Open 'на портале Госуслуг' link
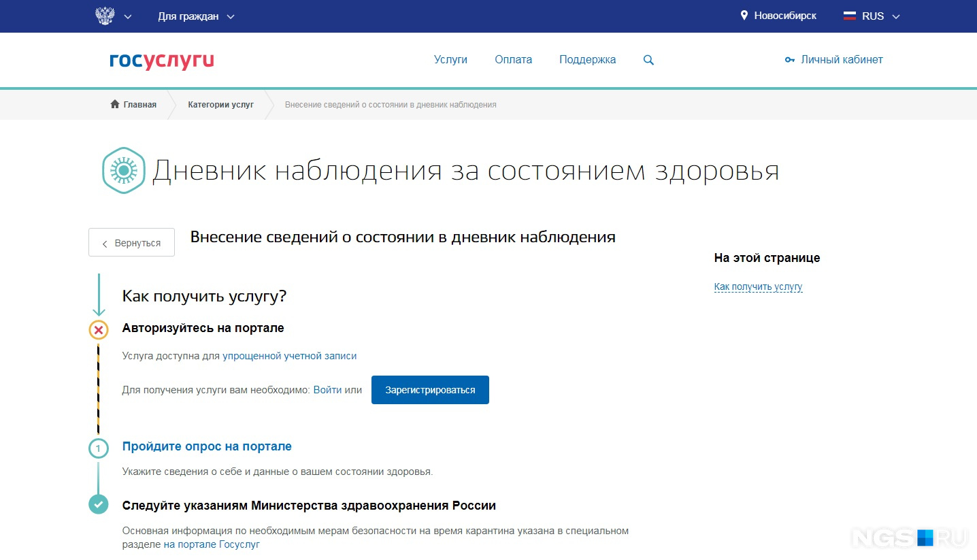 click(x=212, y=545)
